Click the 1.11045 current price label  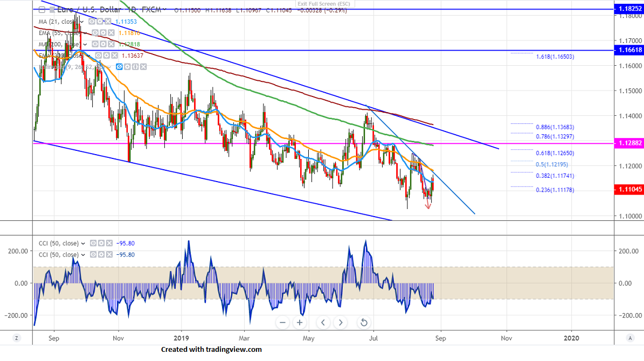pyautogui.click(x=629, y=190)
